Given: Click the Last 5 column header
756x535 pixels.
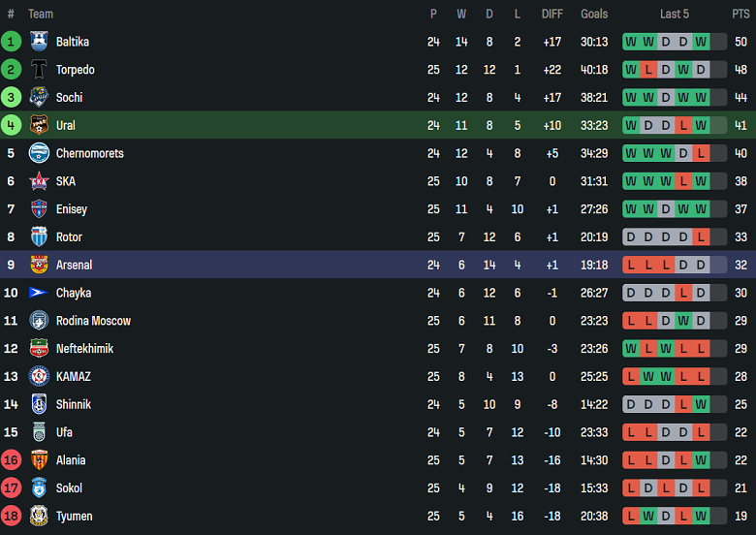Looking at the screenshot, I should (675, 14).
